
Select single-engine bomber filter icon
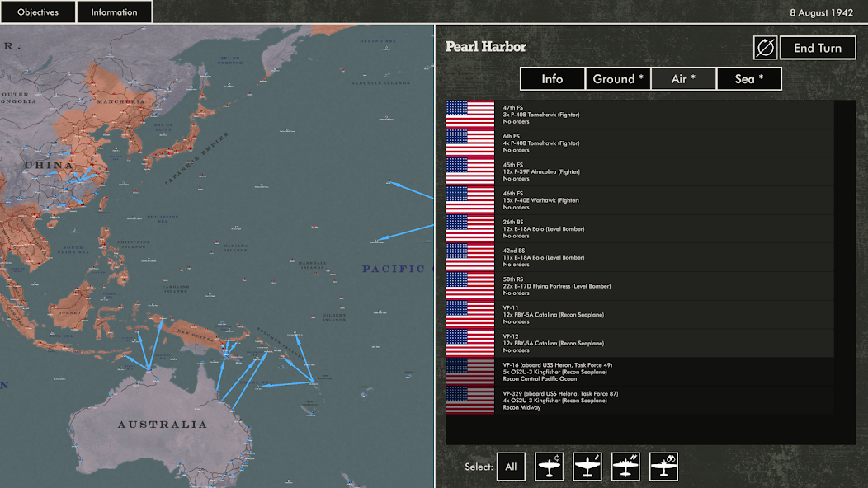pyautogui.click(x=587, y=467)
